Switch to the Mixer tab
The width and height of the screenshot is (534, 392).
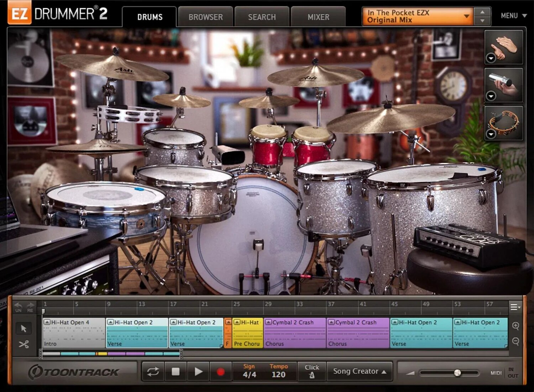[x=318, y=17]
